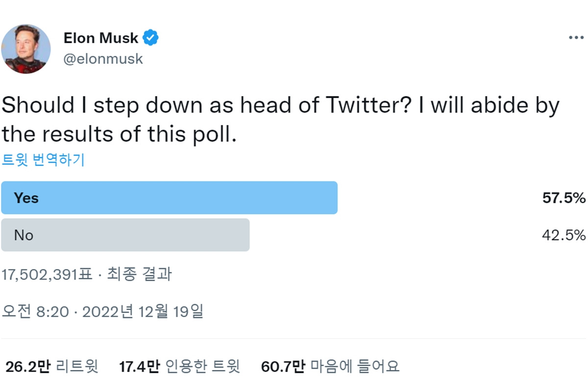Click the 17,502,391표 vote count
Image resolution: width=588 pixels, height=392 pixels.
click(x=47, y=275)
